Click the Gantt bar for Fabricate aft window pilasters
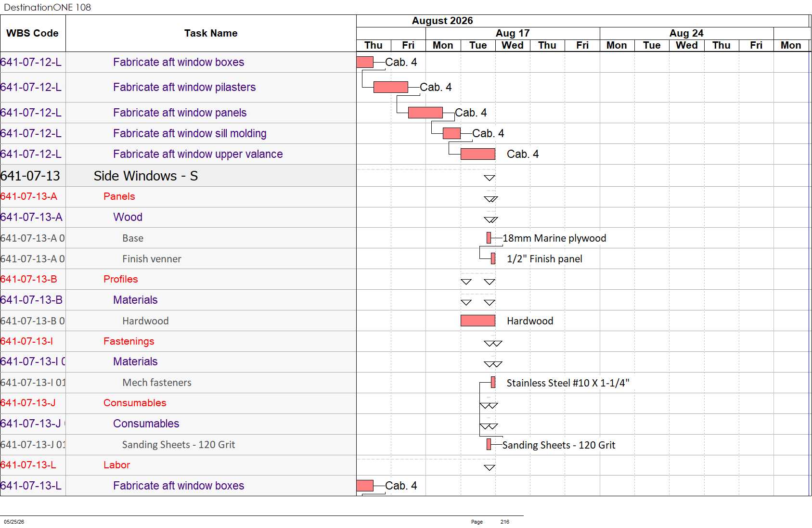The height and width of the screenshot is (528, 812). [391, 87]
